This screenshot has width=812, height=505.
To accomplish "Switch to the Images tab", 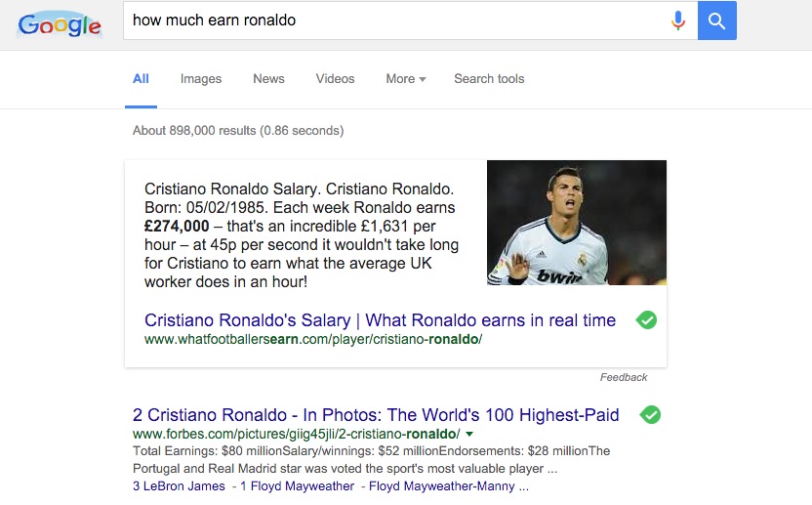I will [x=201, y=79].
